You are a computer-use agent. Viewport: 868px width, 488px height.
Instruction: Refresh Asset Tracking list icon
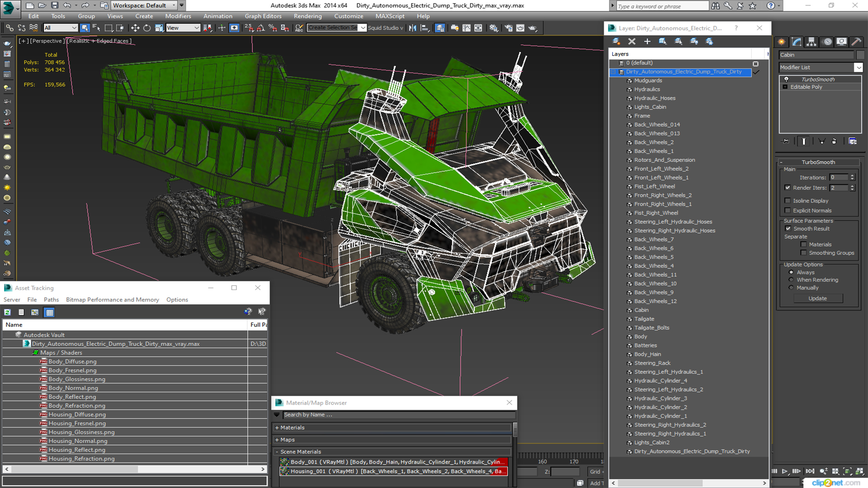pyautogui.click(x=8, y=312)
